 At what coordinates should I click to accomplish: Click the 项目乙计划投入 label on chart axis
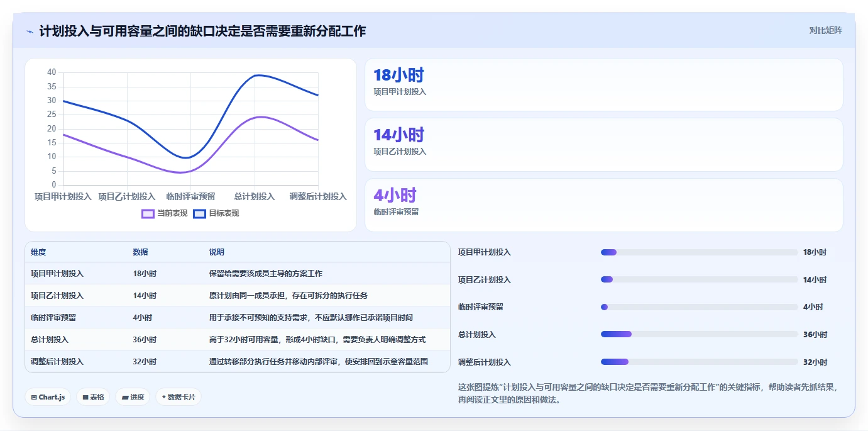(127, 196)
